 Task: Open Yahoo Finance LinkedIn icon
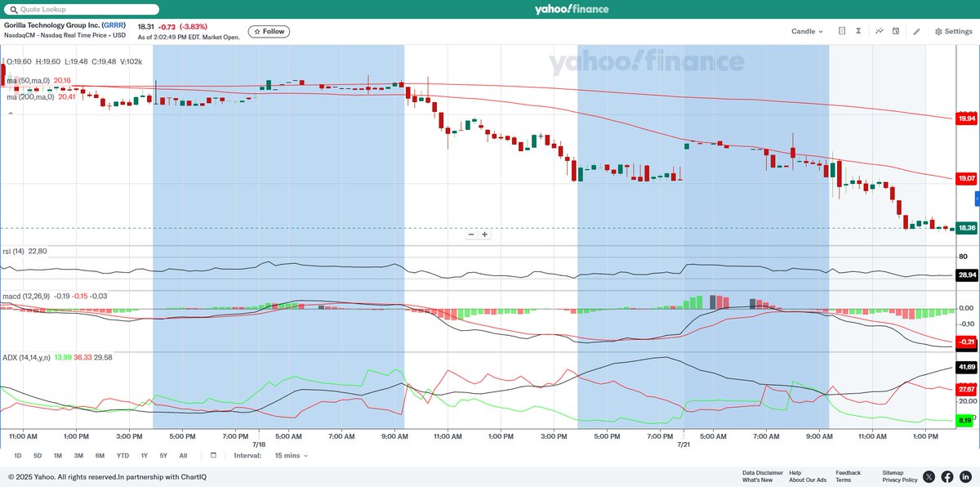(965, 476)
